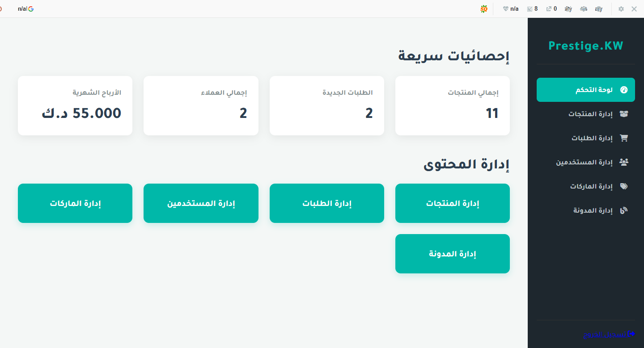Click the dashboard gauge icon in the sidebar
644x348 pixels.
coord(624,90)
